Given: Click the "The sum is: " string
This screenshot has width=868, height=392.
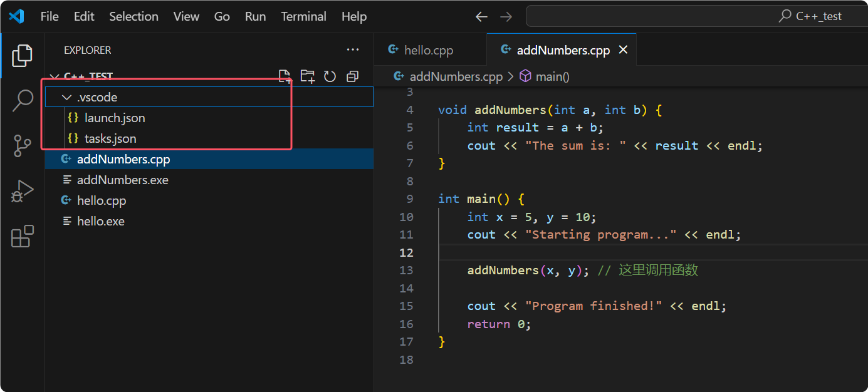Looking at the screenshot, I should click(x=575, y=145).
